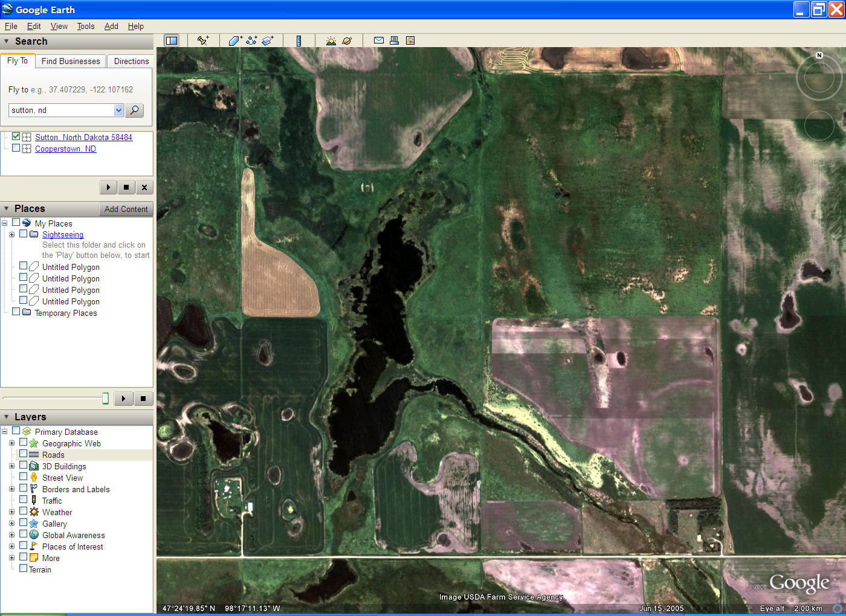
Task: Add a placemark with the pushpin tool
Action: 203,40
